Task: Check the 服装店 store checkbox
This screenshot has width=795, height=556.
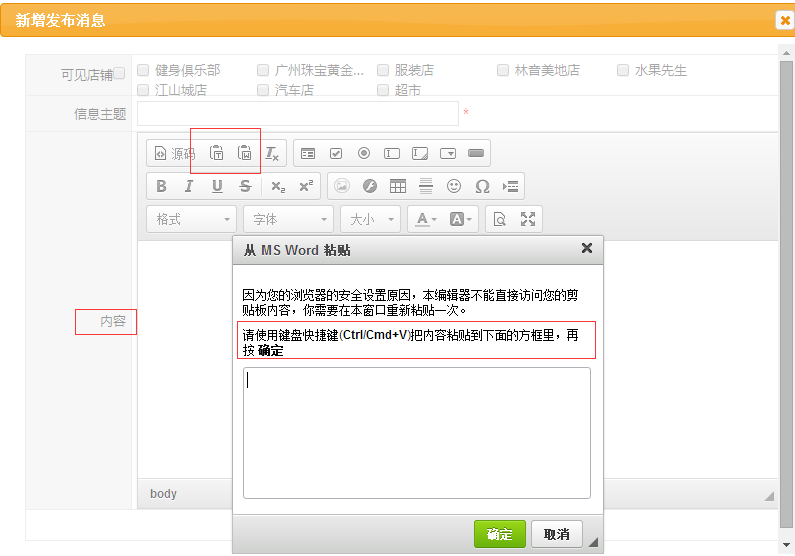Action: click(383, 70)
